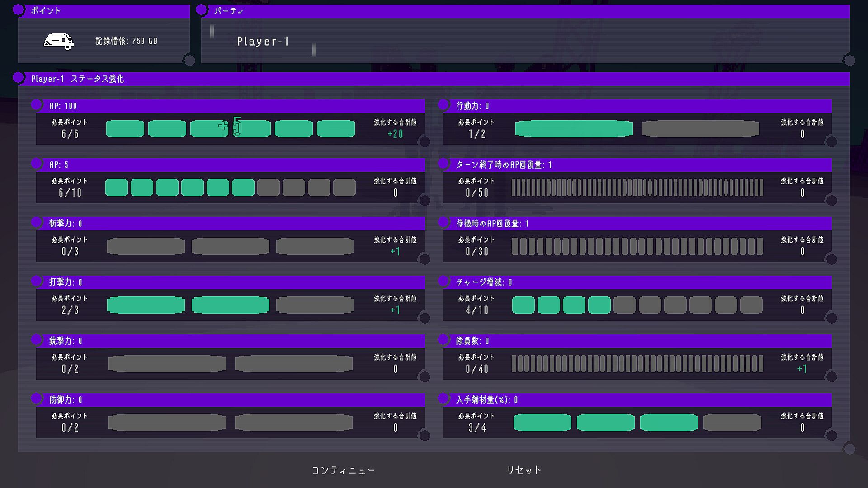Viewport: 868px width, 488px height.
Task: Click the last green segment of the HP bar
Action: click(336, 129)
